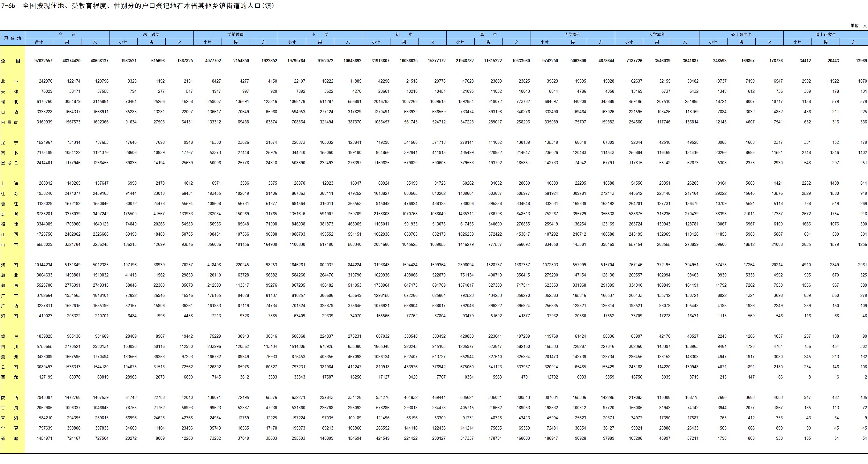This screenshot has width=868, height=464.
Task: Select the national total cell 97032557
Action: (43, 61)
